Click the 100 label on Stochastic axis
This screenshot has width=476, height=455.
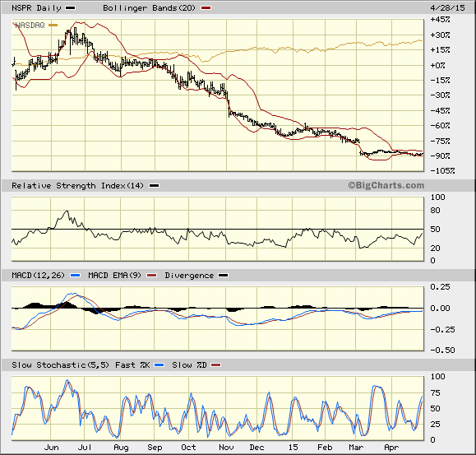click(437, 377)
